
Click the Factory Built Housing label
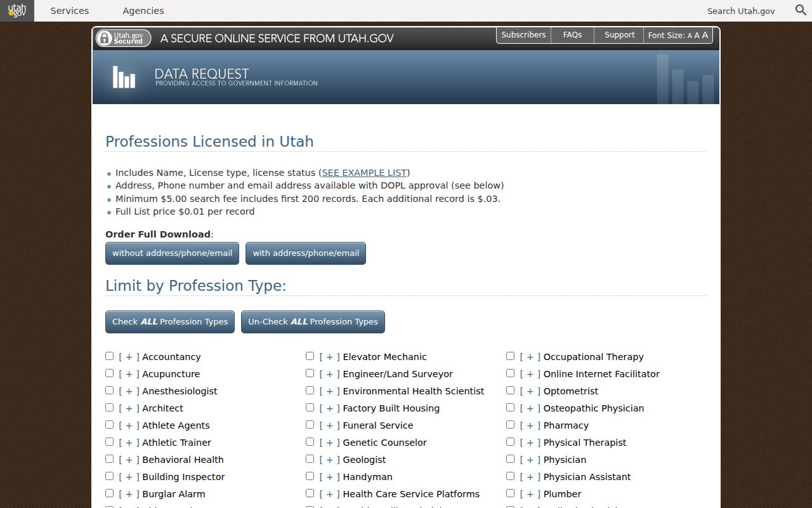tap(391, 408)
